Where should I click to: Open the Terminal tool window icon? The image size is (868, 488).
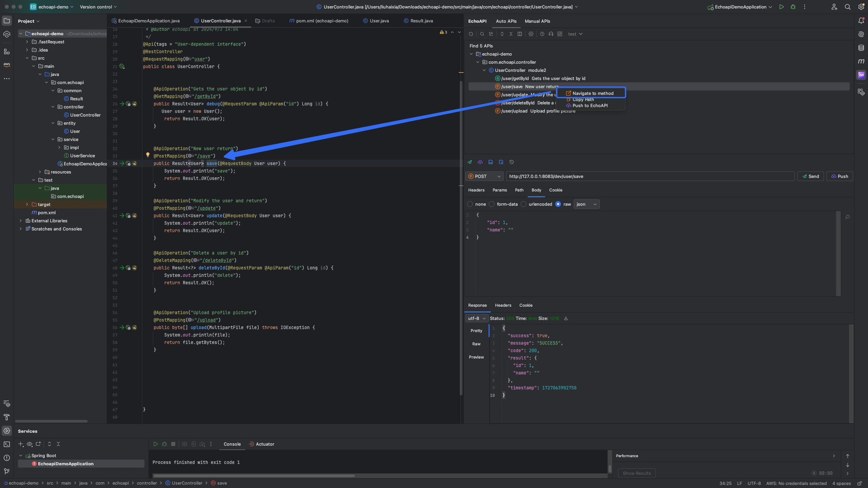click(7, 444)
